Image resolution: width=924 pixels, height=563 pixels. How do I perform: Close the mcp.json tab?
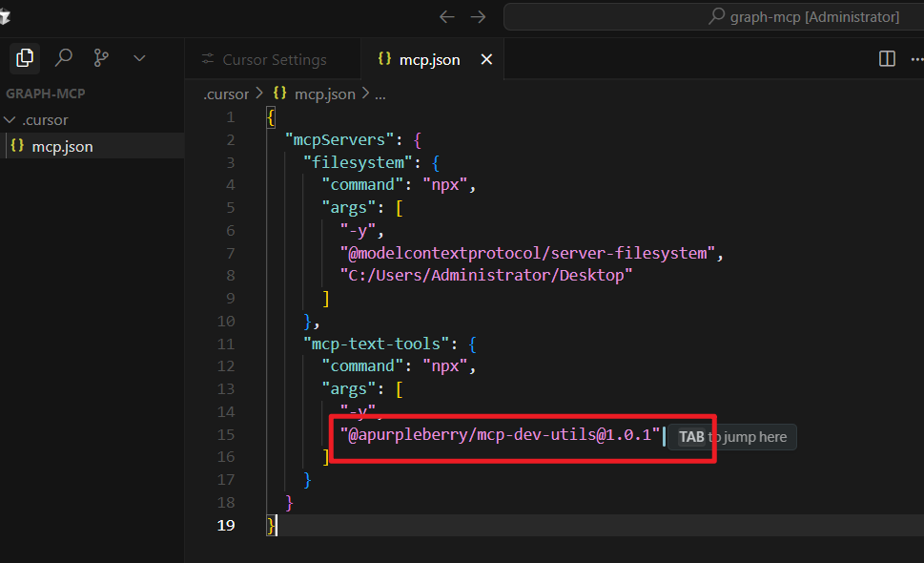(x=486, y=59)
